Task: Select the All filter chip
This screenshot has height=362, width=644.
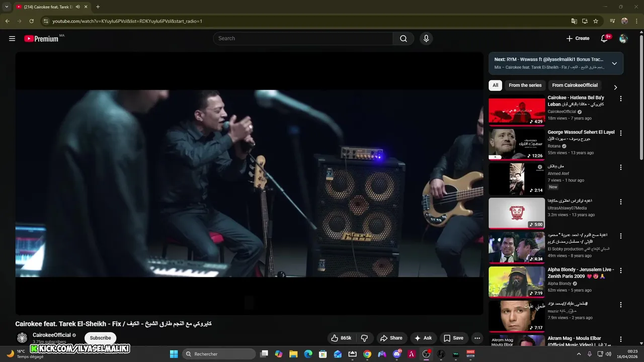Action: tap(495, 85)
